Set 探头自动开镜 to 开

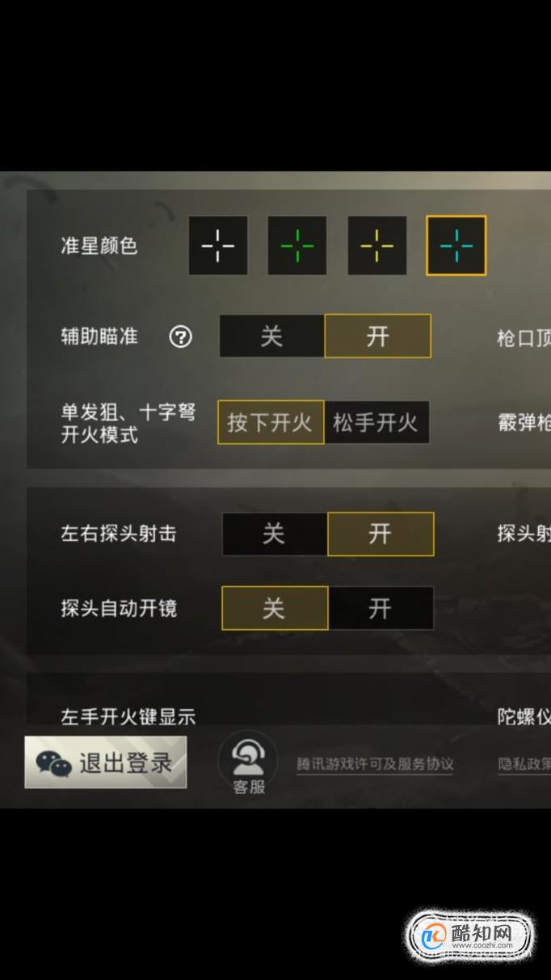pos(381,608)
